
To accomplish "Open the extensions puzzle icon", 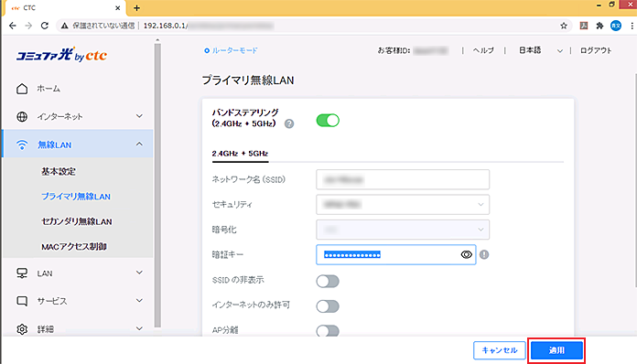I will pyautogui.click(x=599, y=26).
